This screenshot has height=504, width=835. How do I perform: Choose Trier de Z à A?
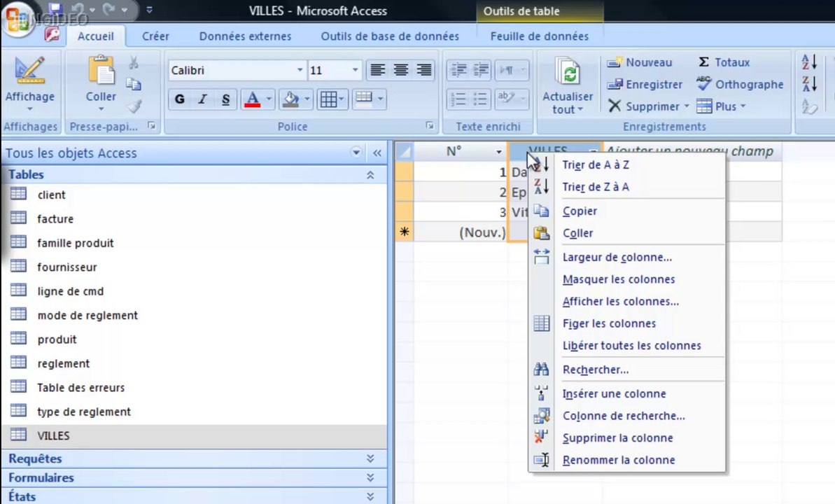pos(627,187)
